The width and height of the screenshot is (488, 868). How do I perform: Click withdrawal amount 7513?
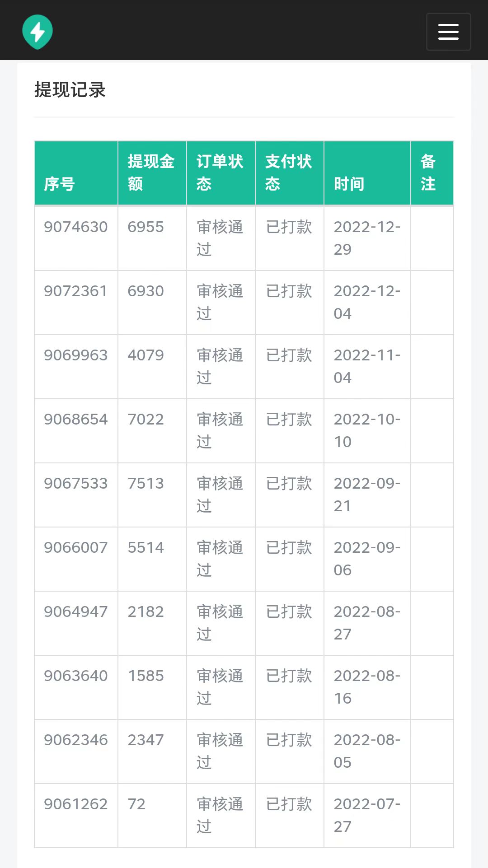pyautogui.click(x=145, y=483)
